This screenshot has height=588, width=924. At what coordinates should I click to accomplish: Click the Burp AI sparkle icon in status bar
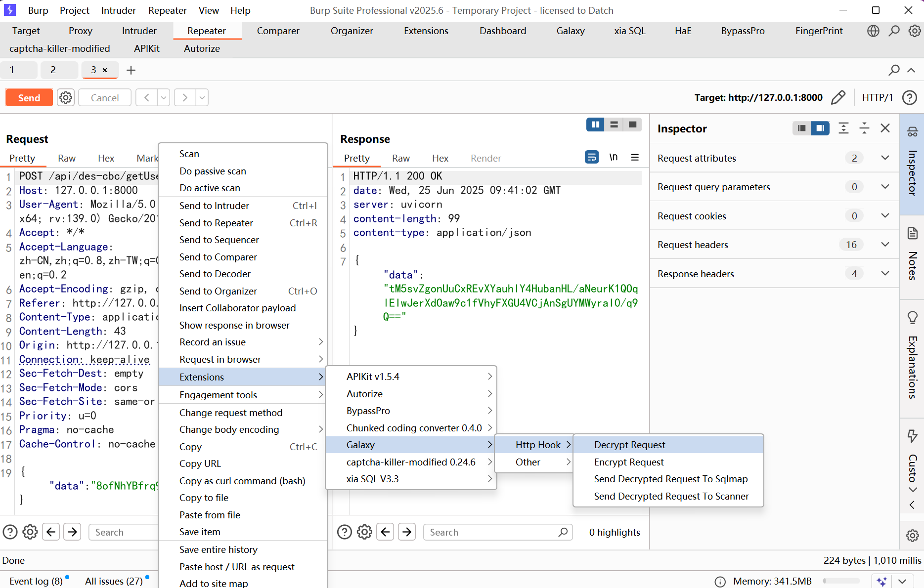[882, 581]
